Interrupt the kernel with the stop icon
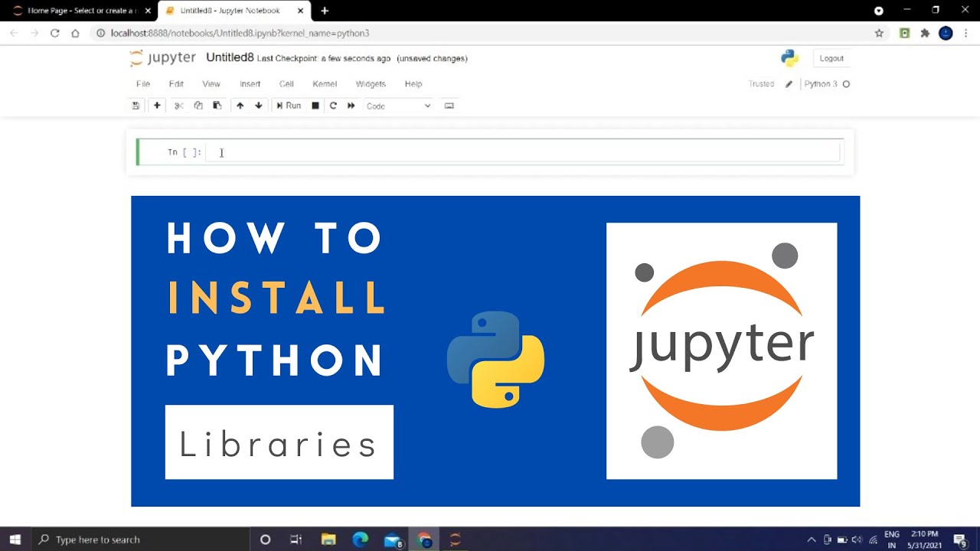The height and width of the screenshot is (551, 980). point(315,106)
